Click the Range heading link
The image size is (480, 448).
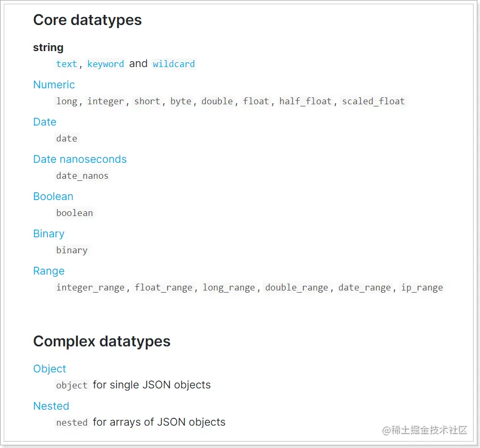click(x=48, y=271)
